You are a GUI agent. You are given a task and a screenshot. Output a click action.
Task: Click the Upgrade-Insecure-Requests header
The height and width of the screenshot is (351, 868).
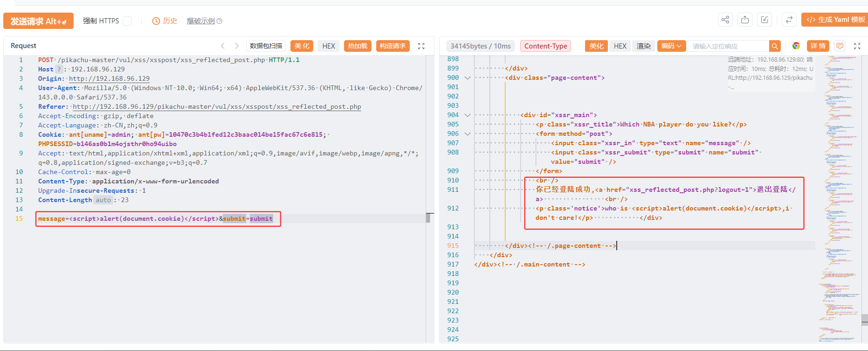click(92, 190)
